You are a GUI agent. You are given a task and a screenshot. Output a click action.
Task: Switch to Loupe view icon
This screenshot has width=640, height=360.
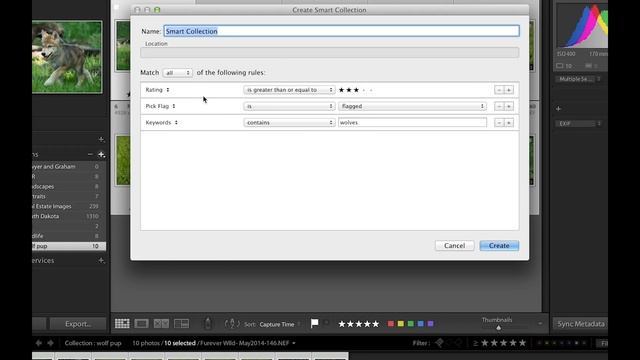[142, 324]
